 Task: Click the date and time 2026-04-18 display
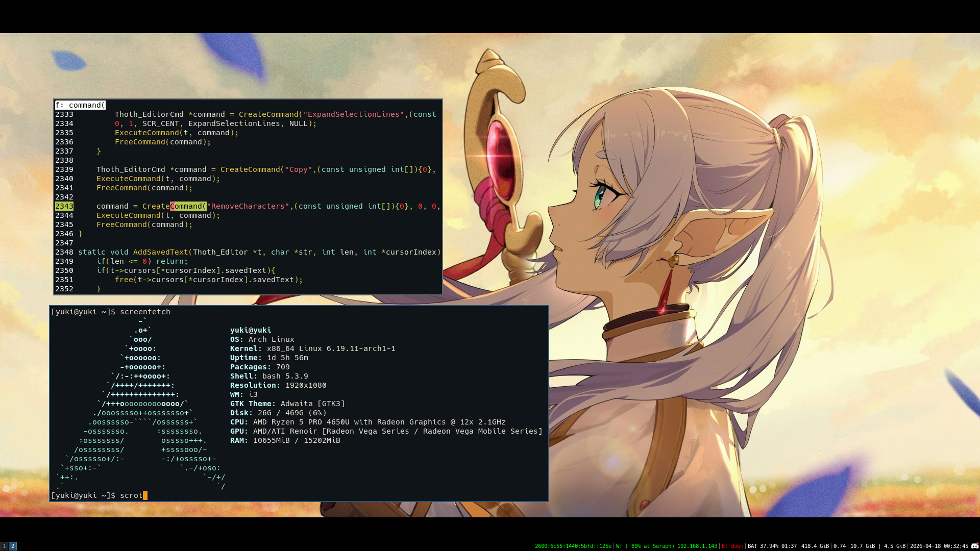[x=939, y=546]
